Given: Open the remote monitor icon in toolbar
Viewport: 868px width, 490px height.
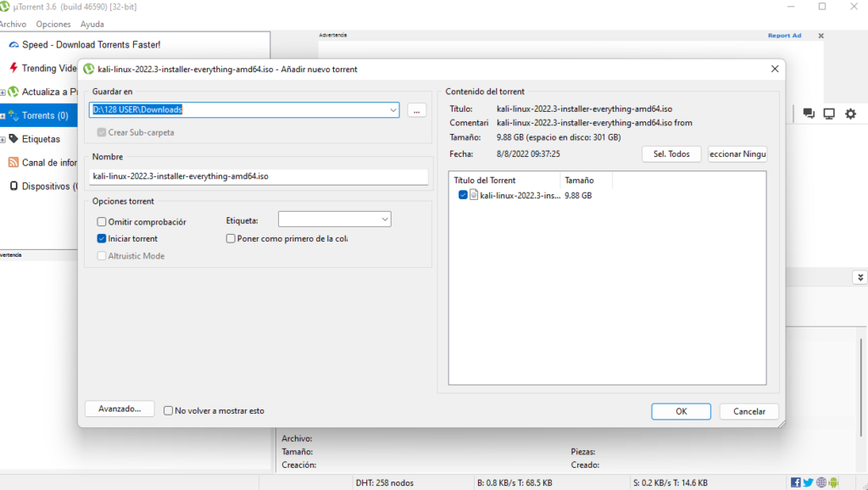Looking at the screenshot, I should [829, 114].
